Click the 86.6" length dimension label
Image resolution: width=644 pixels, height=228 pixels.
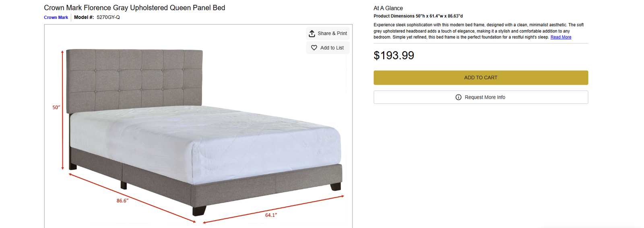click(x=122, y=201)
